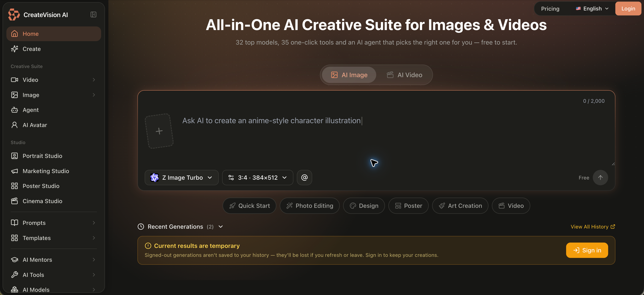Open Portrait Studio in the sidebar
This screenshot has width=644, height=295.
point(54,156)
